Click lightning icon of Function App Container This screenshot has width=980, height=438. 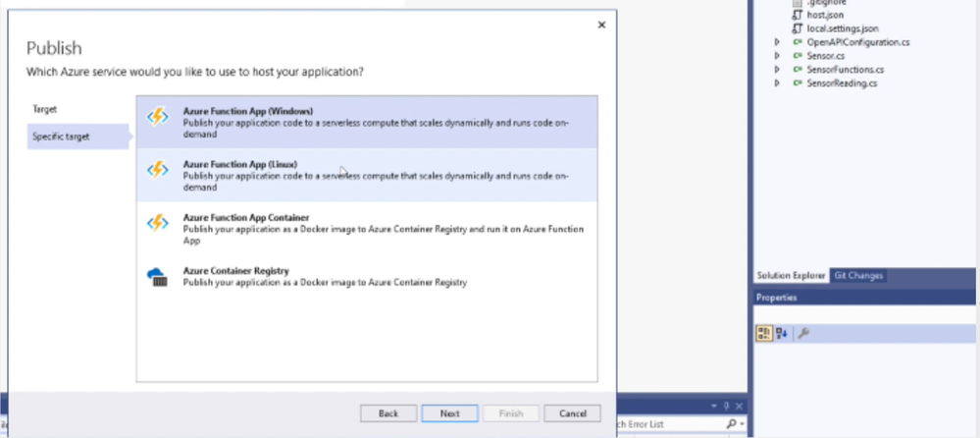pyautogui.click(x=158, y=223)
